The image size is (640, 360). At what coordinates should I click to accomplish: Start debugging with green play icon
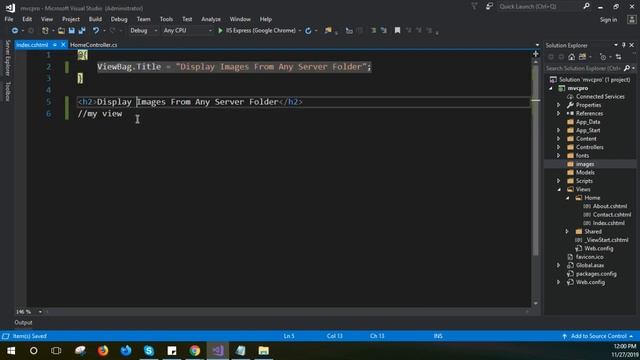pos(220,31)
